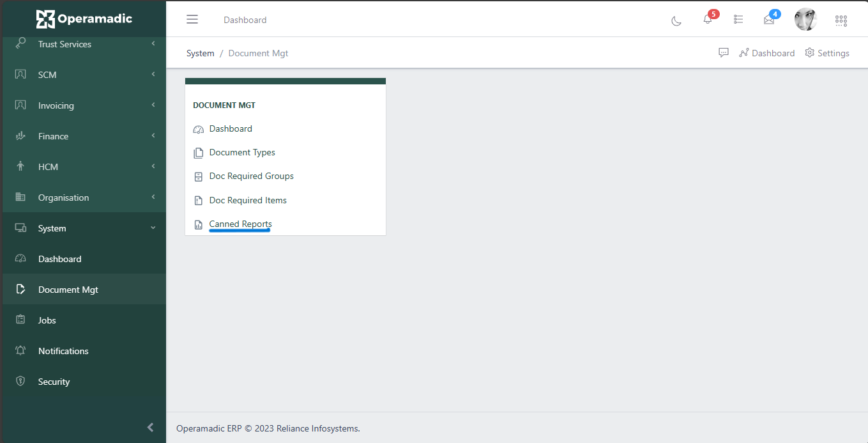Image resolution: width=868 pixels, height=443 pixels.
Task: Open Finance sidebar menu
Action: (x=84, y=136)
